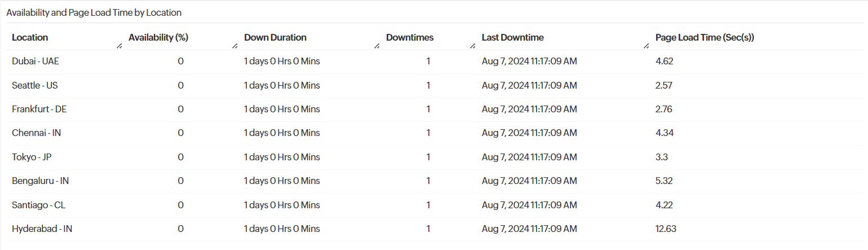Viewport: 868px width, 250px height.
Task: Select the Dubai - UAE row
Action: (36, 61)
